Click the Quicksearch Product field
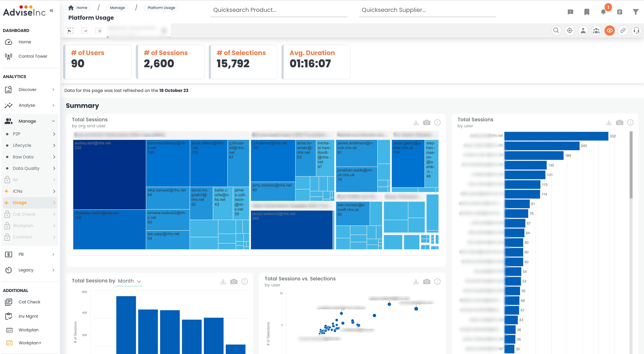 click(279, 10)
